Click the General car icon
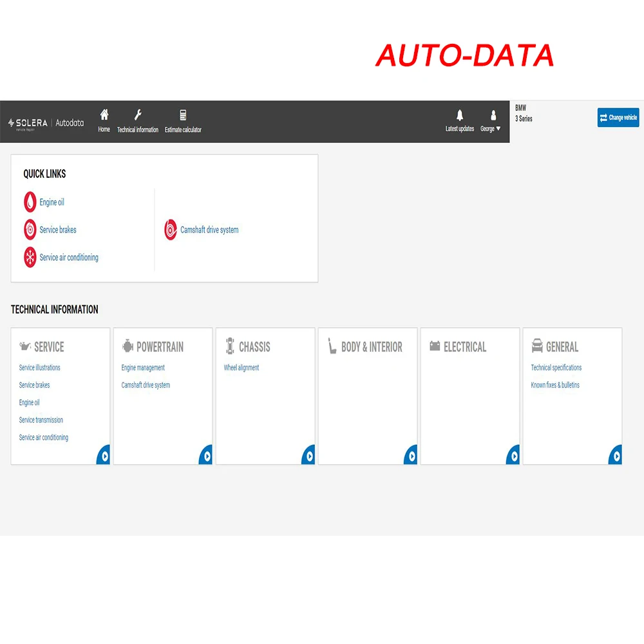The height and width of the screenshot is (644, 644). pyautogui.click(x=537, y=346)
